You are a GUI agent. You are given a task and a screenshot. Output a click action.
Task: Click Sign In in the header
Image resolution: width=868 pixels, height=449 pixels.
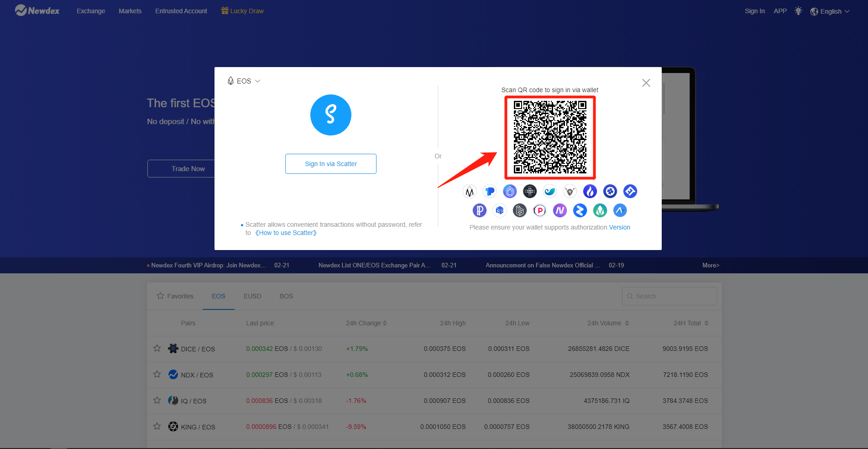pyautogui.click(x=755, y=11)
